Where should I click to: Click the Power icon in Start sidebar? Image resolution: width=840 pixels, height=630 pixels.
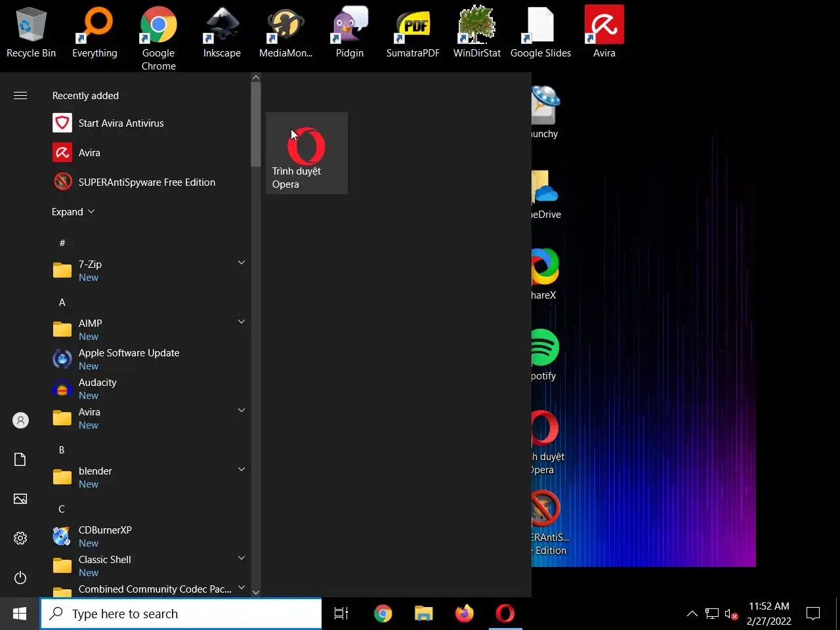(20, 577)
